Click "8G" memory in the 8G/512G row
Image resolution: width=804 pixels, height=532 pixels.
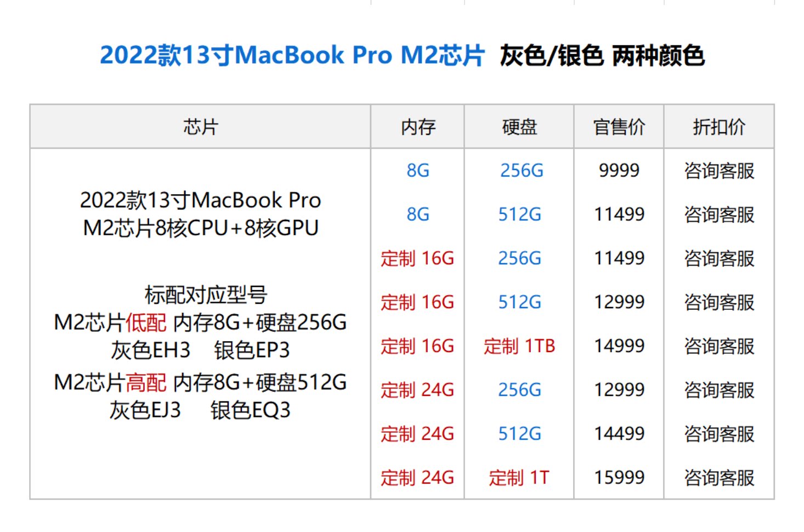418,214
